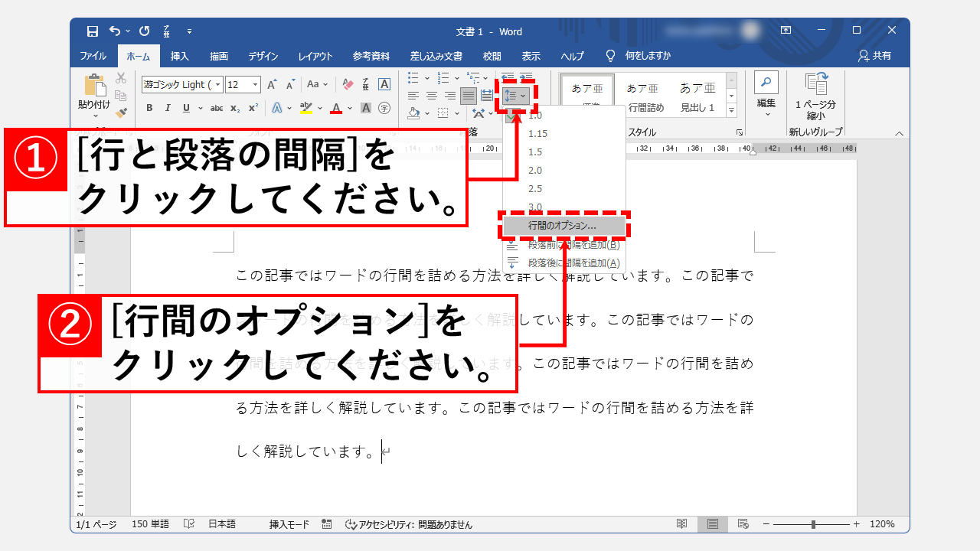Toggle Italic formatting
980x551 pixels.
[x=168, y=108]
